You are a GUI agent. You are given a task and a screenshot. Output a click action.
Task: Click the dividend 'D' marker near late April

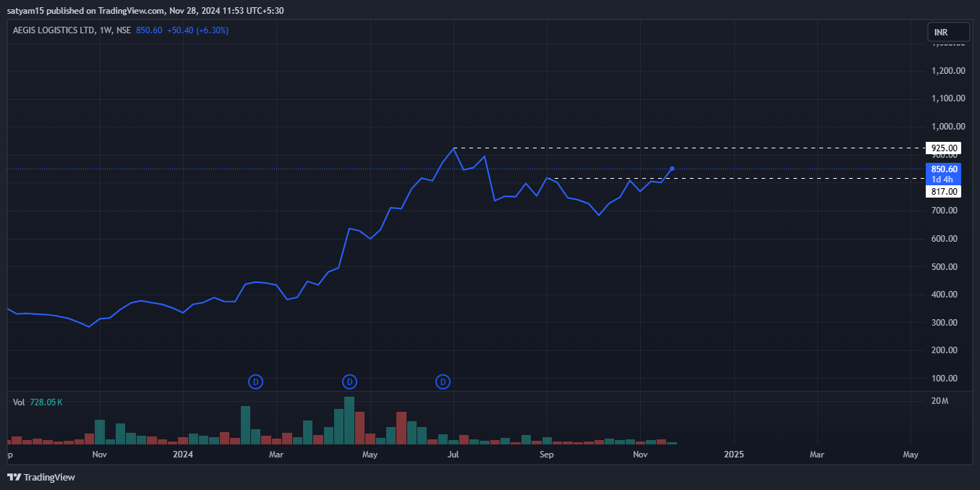349,381
